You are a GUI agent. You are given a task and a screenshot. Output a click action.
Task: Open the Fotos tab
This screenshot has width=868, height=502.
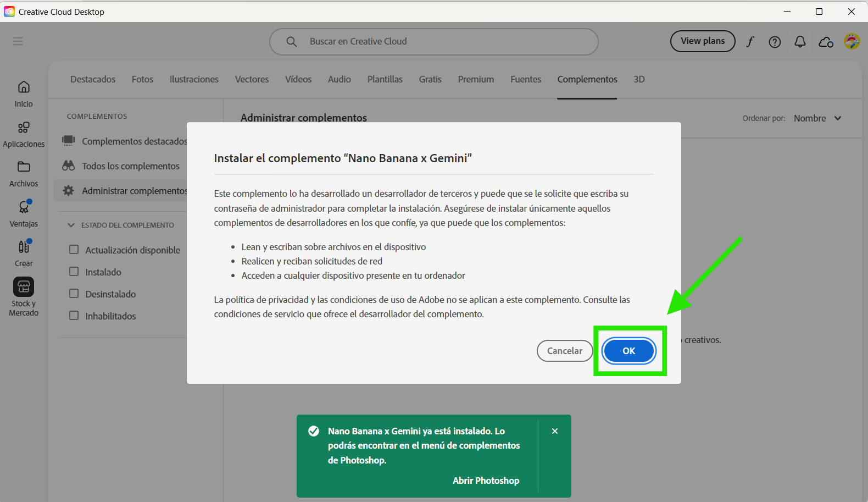point(142,79)
